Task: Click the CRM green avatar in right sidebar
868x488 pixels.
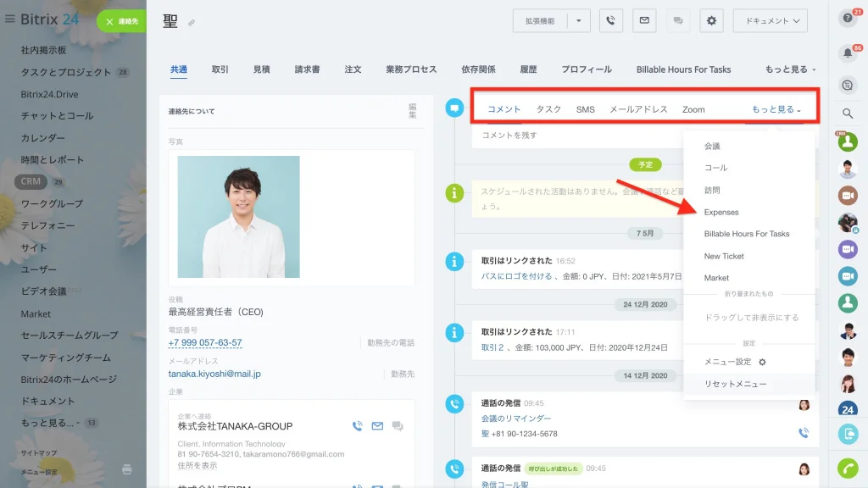Action: 848,142
